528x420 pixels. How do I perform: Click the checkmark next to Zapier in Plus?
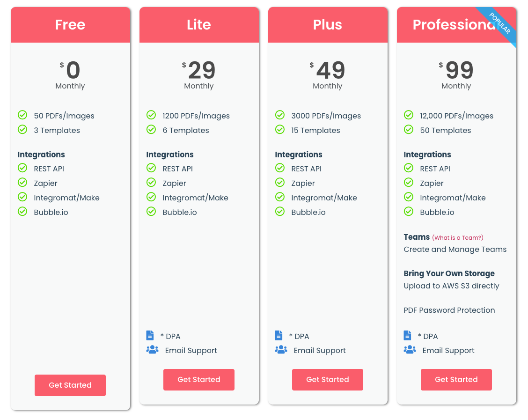coord(279,182)
